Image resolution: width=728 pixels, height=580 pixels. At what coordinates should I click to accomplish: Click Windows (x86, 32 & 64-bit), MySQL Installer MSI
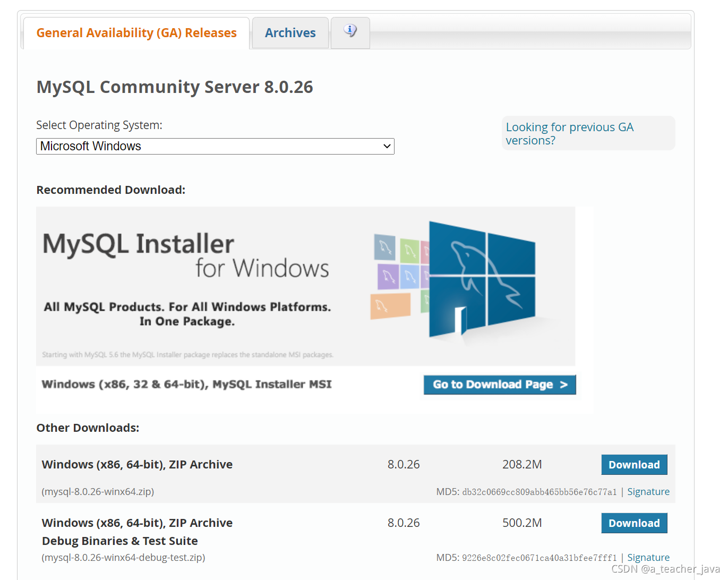pyautogui.click(x=186, y=385)
